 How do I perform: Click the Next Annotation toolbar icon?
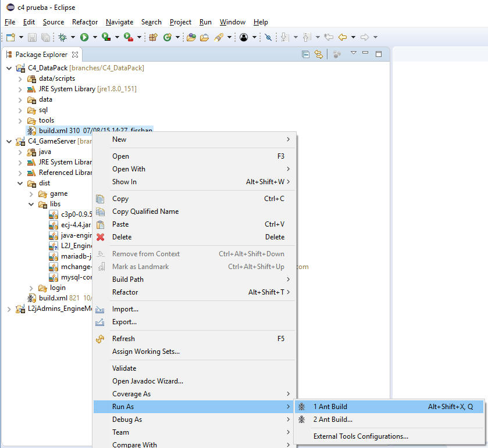285,37
